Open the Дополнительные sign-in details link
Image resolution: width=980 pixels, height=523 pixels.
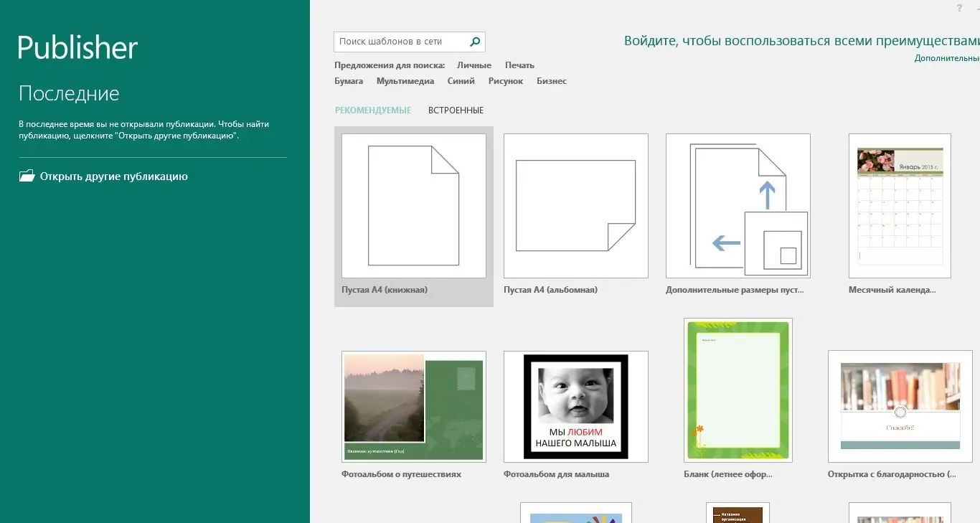(946, 58)
